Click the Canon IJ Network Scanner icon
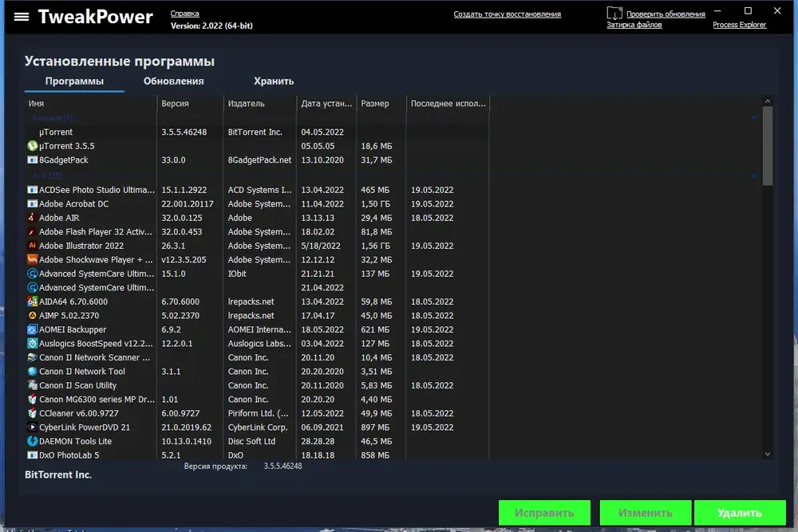798x532 pixels. click(32, 357)
